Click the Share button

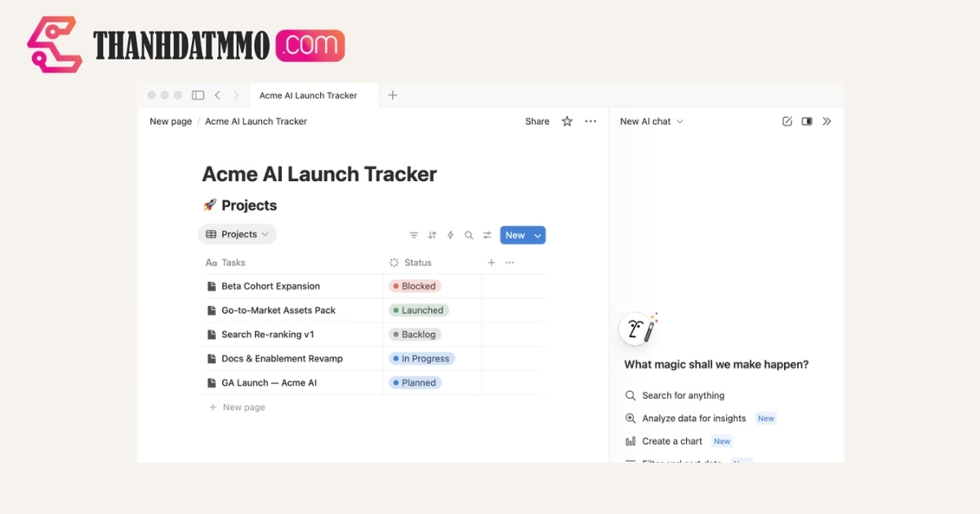coord(537,122)
